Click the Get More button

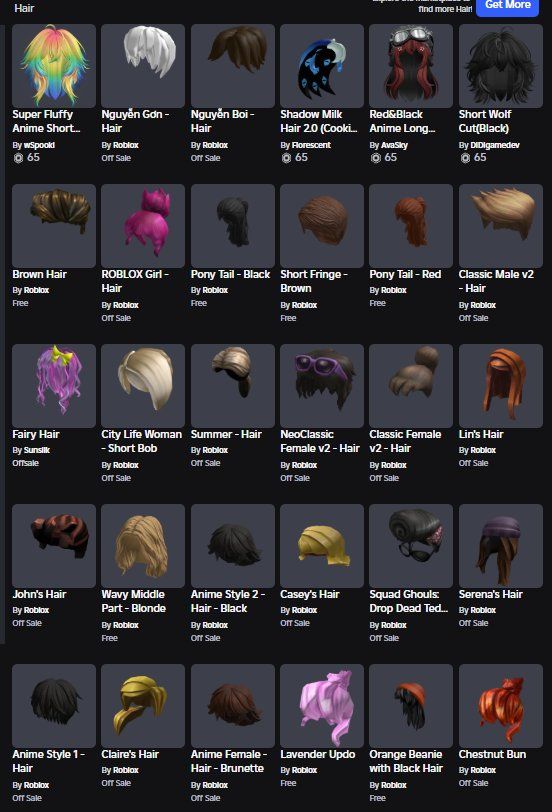(507, 6)
